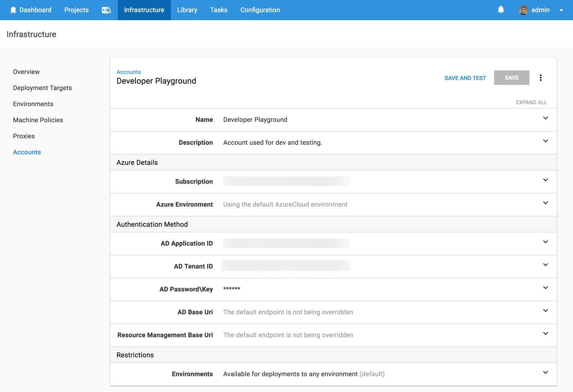Open the Configuration section

click(x=260, y=10)
